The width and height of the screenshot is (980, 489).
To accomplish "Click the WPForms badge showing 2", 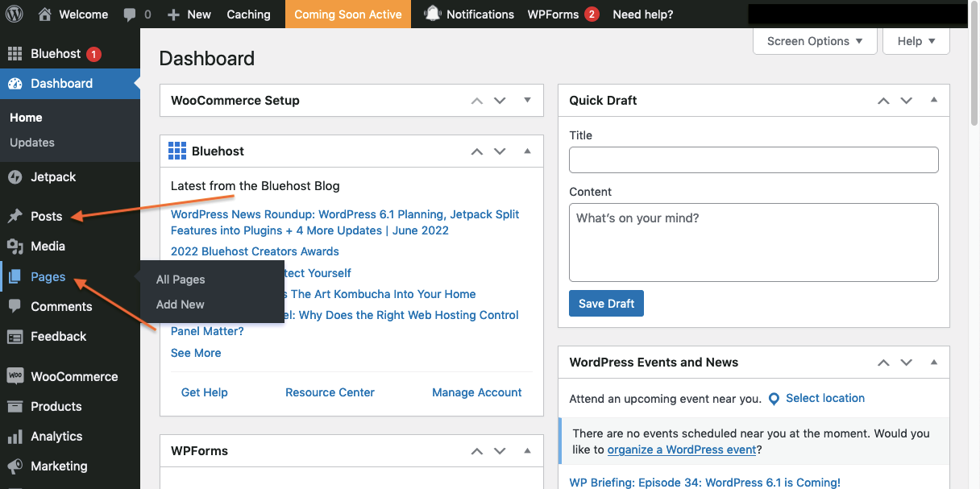I will pos(592,15).
